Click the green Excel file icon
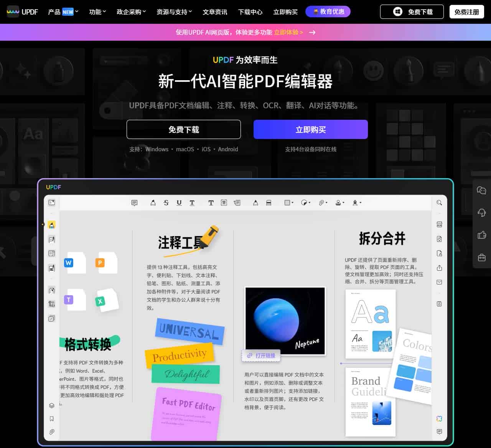The image size is (491, 448). (x=107, y=299)
